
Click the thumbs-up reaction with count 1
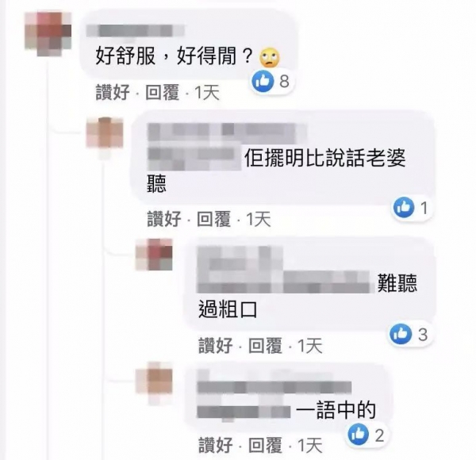(404, 208)
